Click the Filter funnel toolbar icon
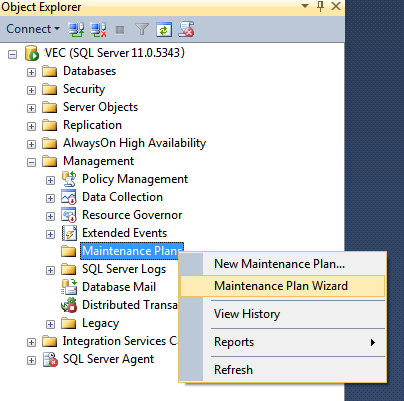 click(x=142, y=29)
